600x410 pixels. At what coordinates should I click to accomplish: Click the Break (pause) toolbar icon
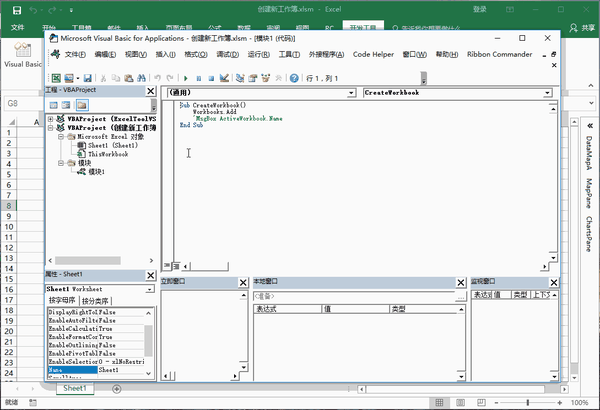[x=199, y=77]
